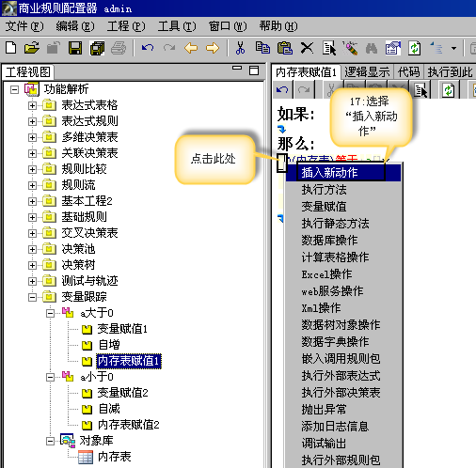Choose 抛出异常 from the context menu
The height and width of the screenshot is (468, 476).
click(x=343, y=410)
